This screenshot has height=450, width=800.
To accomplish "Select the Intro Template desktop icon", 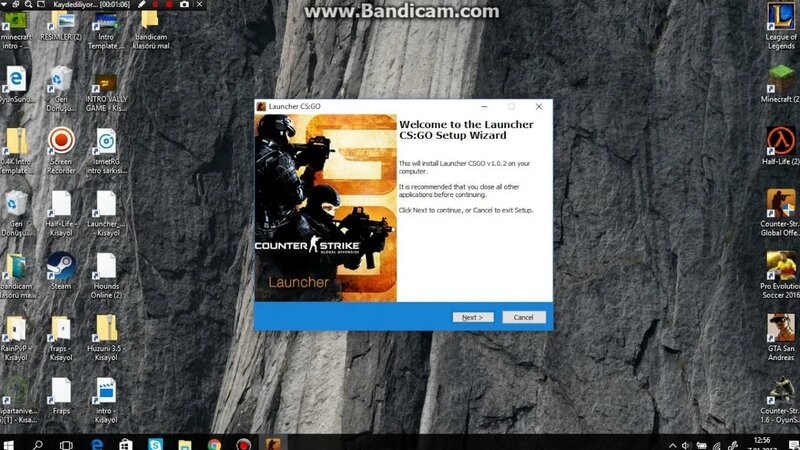I will (x=106, y=32).
